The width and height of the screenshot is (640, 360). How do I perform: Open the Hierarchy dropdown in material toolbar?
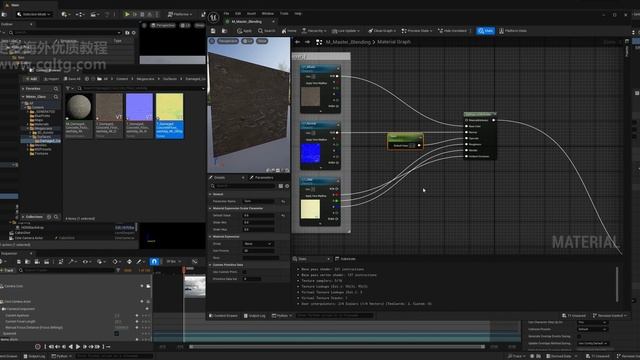click(x=314, y=31)
